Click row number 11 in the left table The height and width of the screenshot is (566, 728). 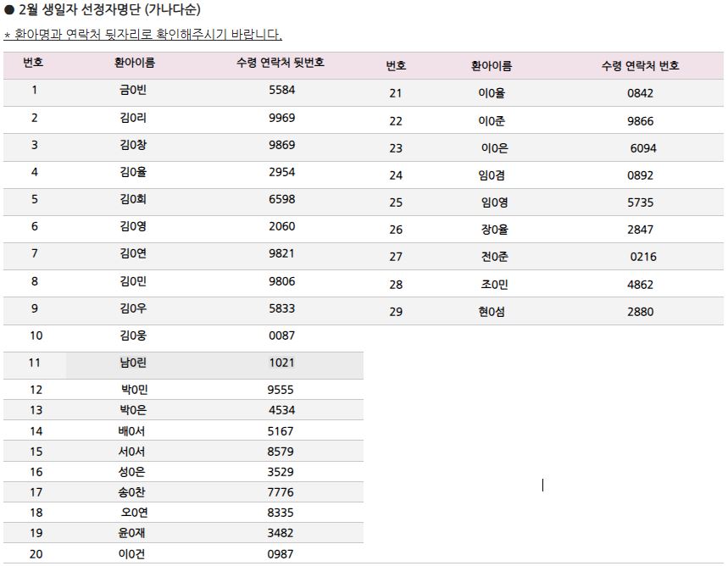click(35, 363)
